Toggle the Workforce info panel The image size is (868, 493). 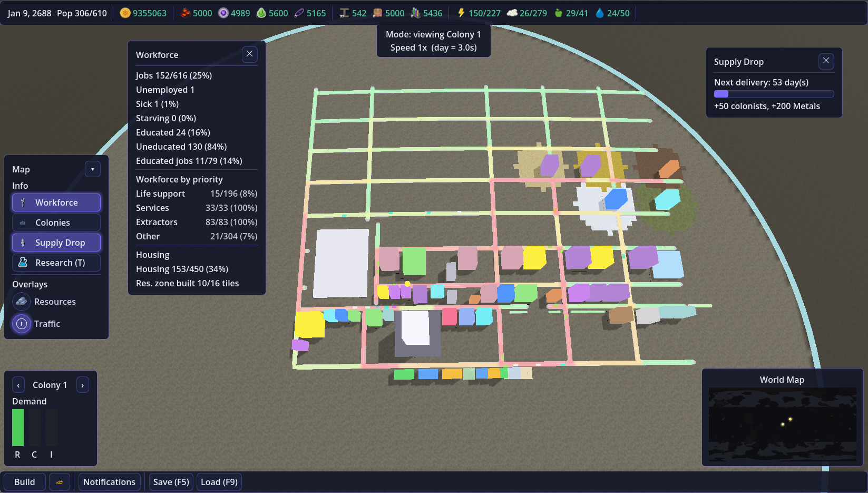coord(56,202)
